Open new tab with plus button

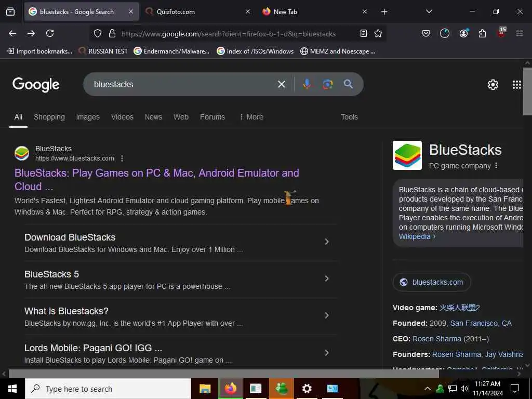[x=384, y=12]
